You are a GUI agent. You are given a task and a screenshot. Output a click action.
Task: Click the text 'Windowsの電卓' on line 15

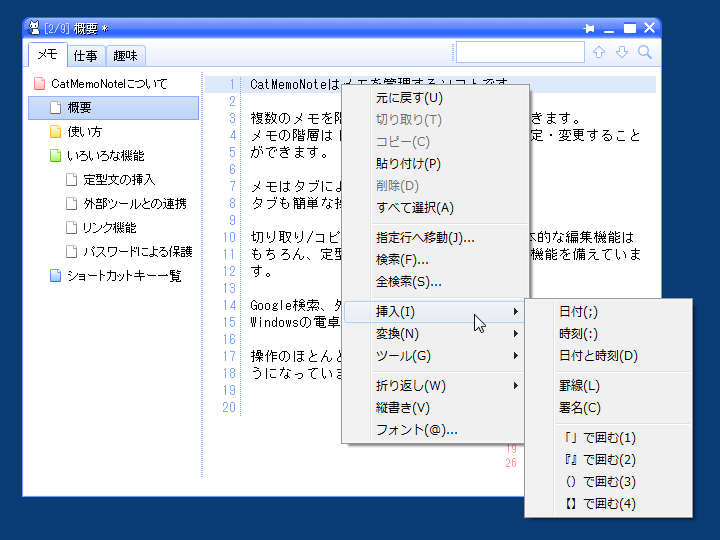294,322
